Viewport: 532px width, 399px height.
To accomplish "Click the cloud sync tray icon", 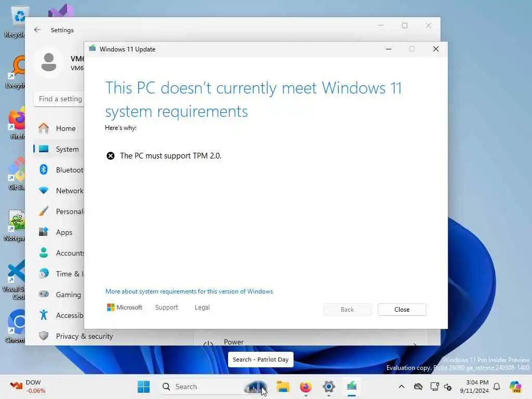I will [x=418, y=387].
